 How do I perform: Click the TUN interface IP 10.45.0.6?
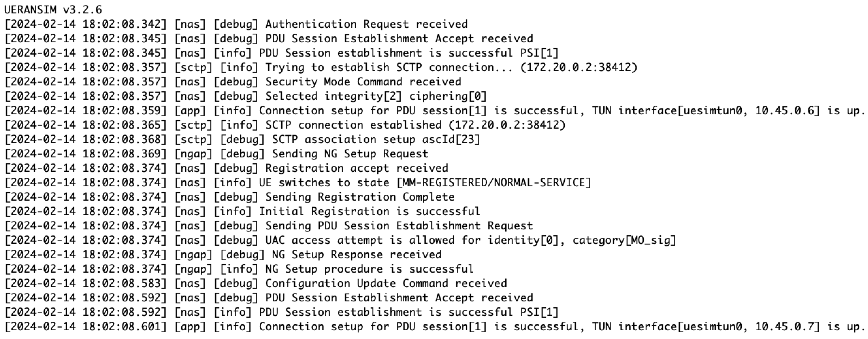click(x=787, y=111)
